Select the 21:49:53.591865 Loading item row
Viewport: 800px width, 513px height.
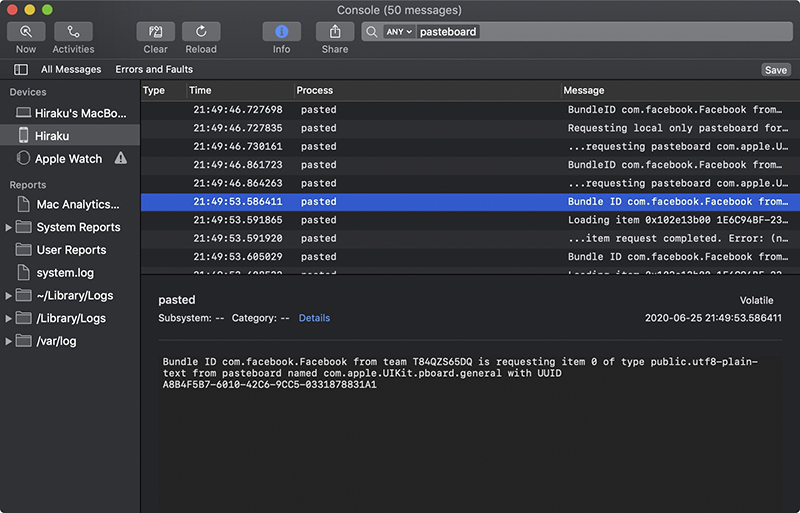click(470, 220)
